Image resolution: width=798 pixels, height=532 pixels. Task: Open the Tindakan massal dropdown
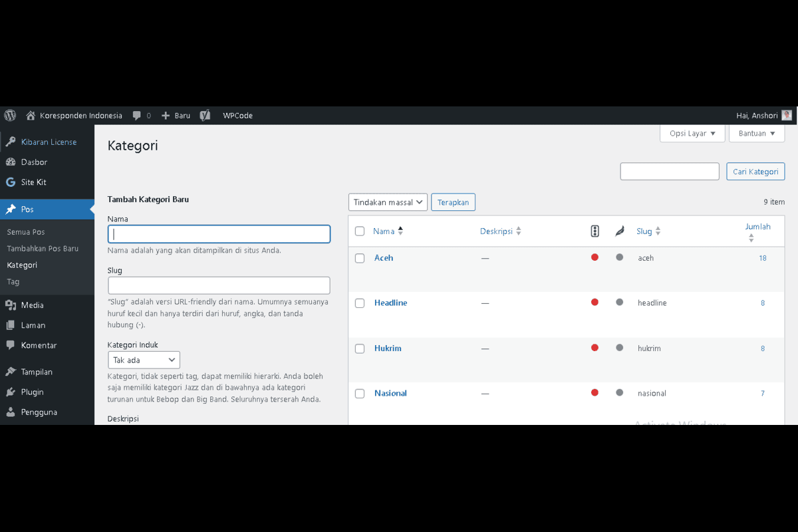click(388, 202)
